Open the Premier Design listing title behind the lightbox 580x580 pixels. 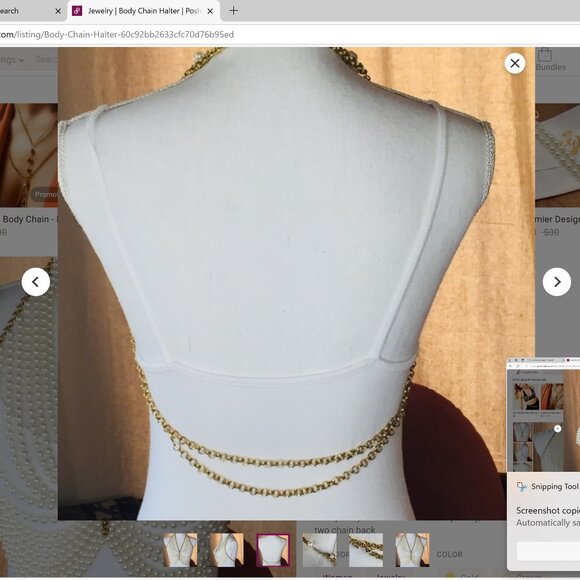[x=557, y=219]
